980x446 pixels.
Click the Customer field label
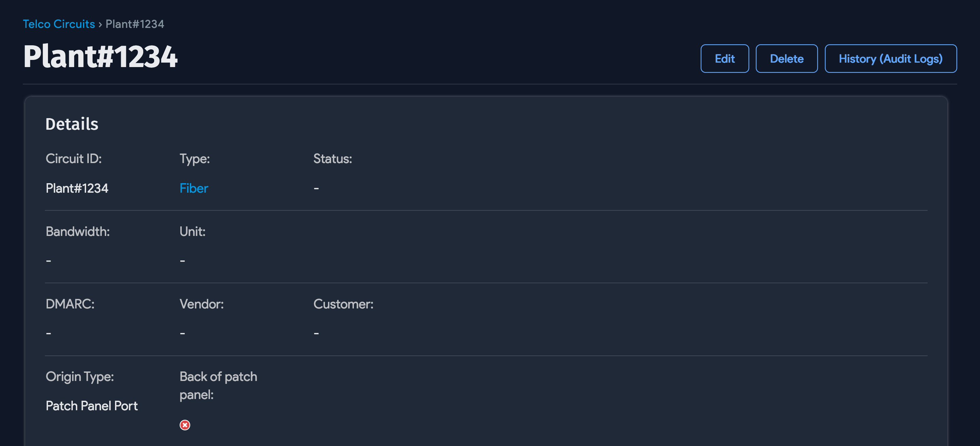[x=343, y=304]
